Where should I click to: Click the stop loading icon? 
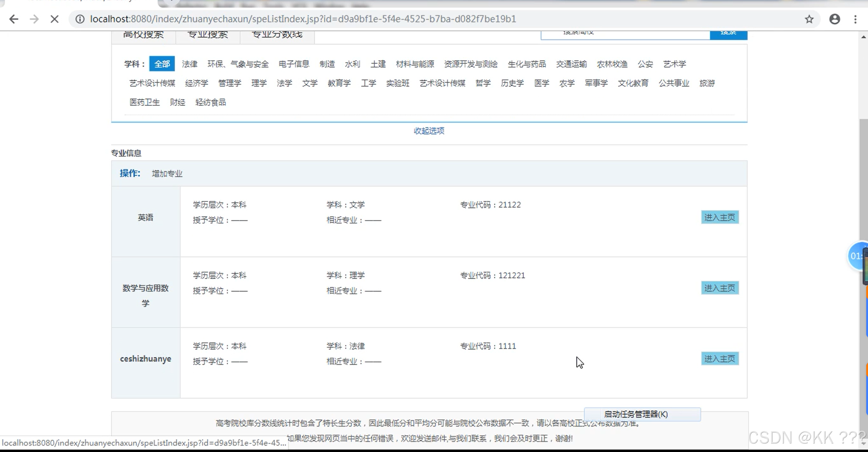tap(54, 19)
